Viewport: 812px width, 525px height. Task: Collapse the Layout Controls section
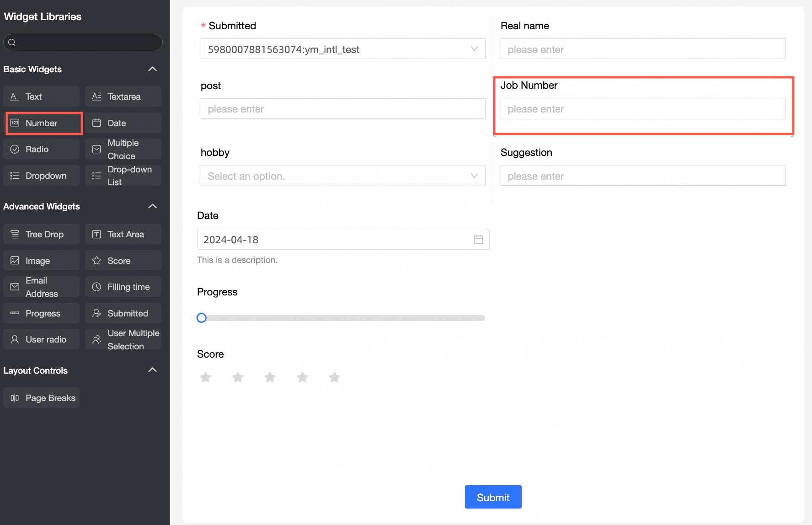pos(152,370)
